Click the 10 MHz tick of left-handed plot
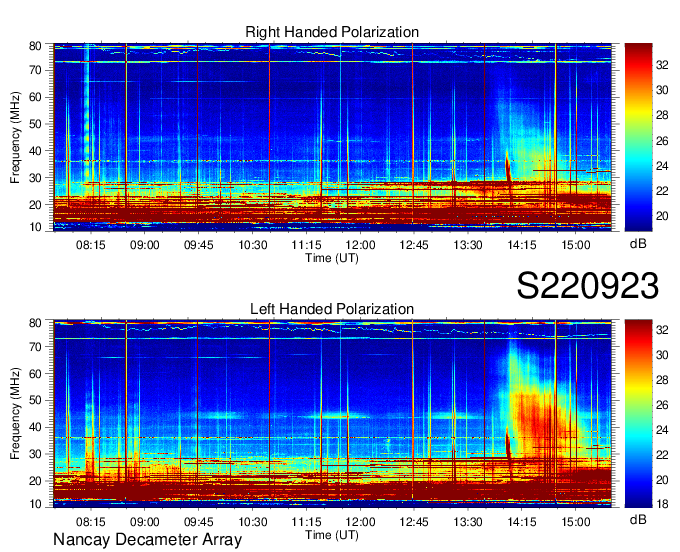Viewport: 680px width, 552px height. [x=35, y=504]
